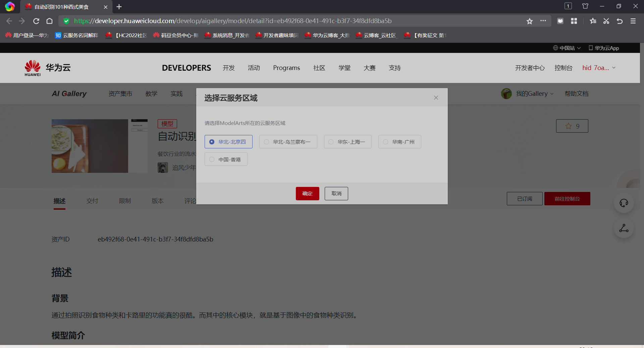Click the Gallery user avatar
The width and height of the screenshot is (644, 348).
click(506, 94)
